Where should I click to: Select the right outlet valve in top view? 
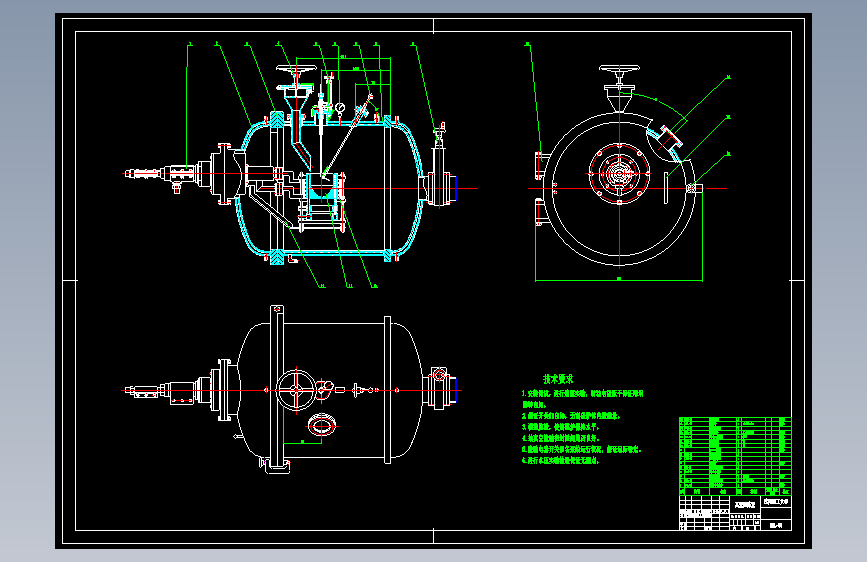point(440,388)
